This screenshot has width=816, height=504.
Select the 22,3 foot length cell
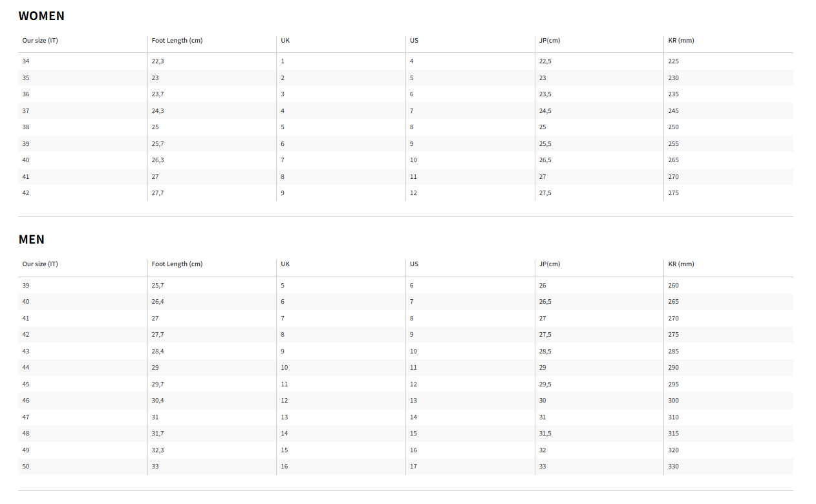tap(158, 61)
